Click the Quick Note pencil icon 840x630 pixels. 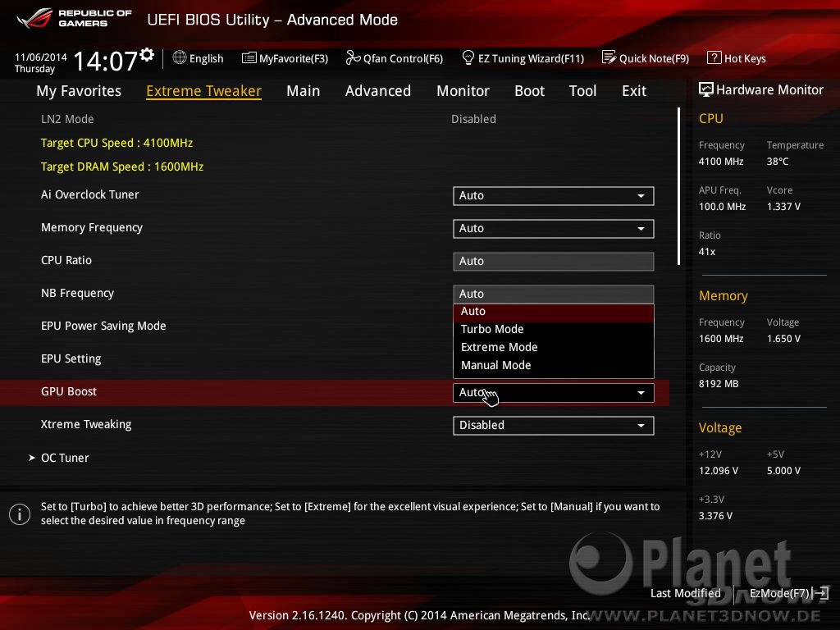pos(609,58)
